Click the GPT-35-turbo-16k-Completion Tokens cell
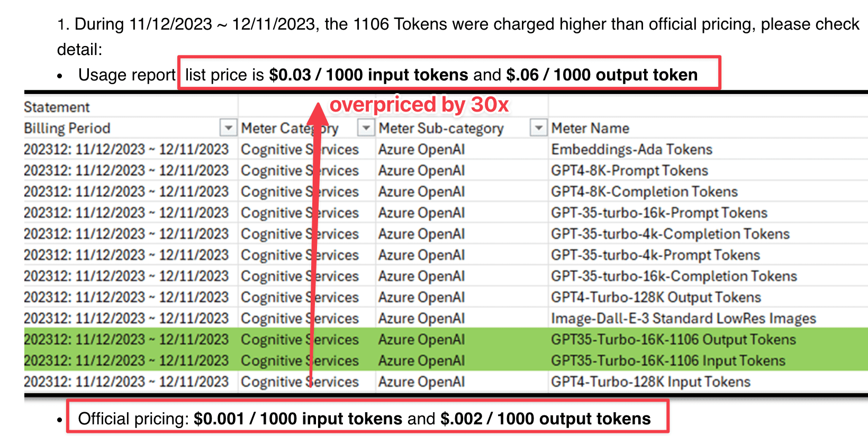Image resolution: width=868 pixels, height=436 pixels. click(674, 277)
